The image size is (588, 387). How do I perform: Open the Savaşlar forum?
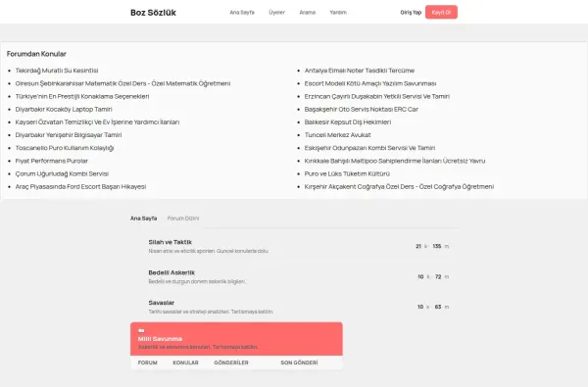[x=162, y=303]
